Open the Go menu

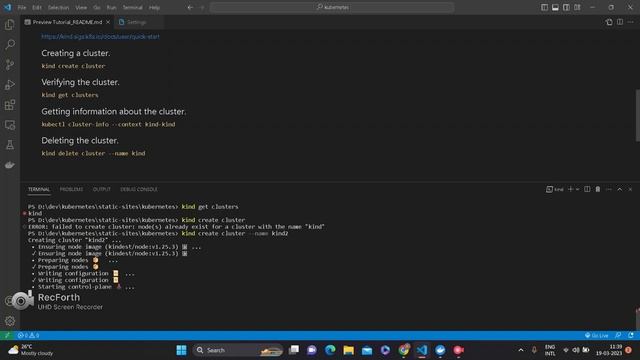(97, 7)
